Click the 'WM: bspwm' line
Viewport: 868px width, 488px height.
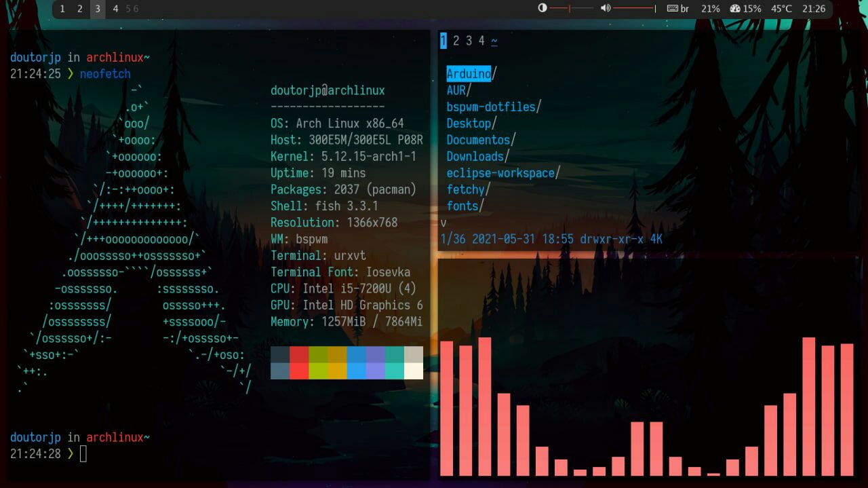pos(299,239)
